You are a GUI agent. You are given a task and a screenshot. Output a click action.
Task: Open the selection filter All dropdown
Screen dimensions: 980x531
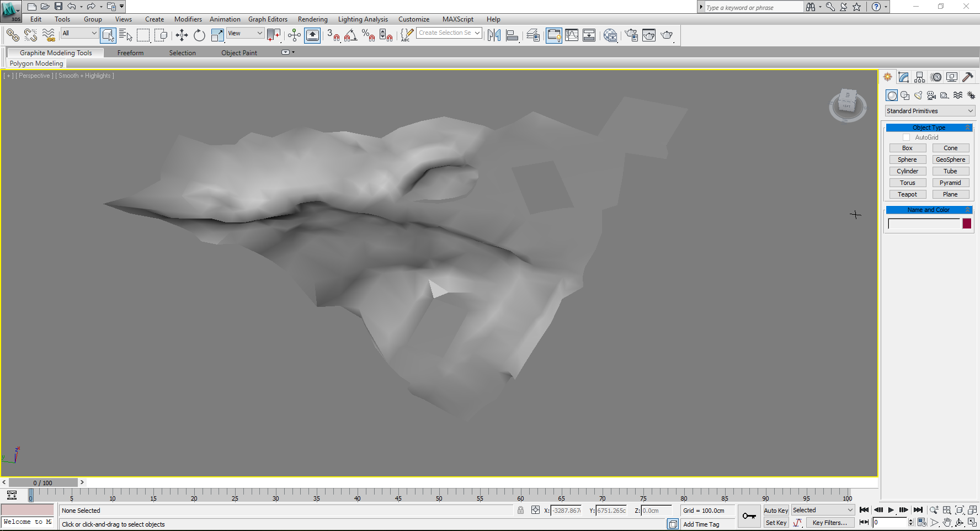pos(79,33)
